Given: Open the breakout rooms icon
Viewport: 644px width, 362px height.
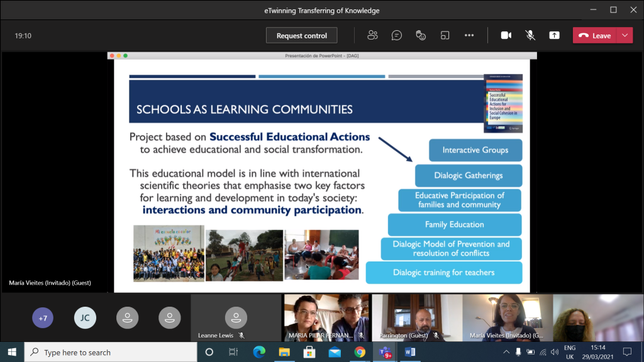Looking at the screenshot, I should [445, 35].
